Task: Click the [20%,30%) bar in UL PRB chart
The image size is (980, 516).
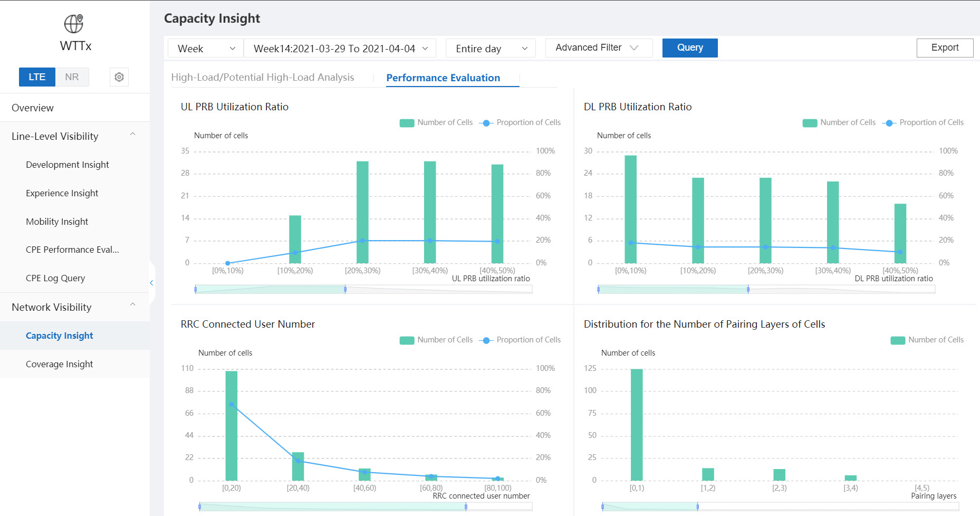Action: (362, 212)
